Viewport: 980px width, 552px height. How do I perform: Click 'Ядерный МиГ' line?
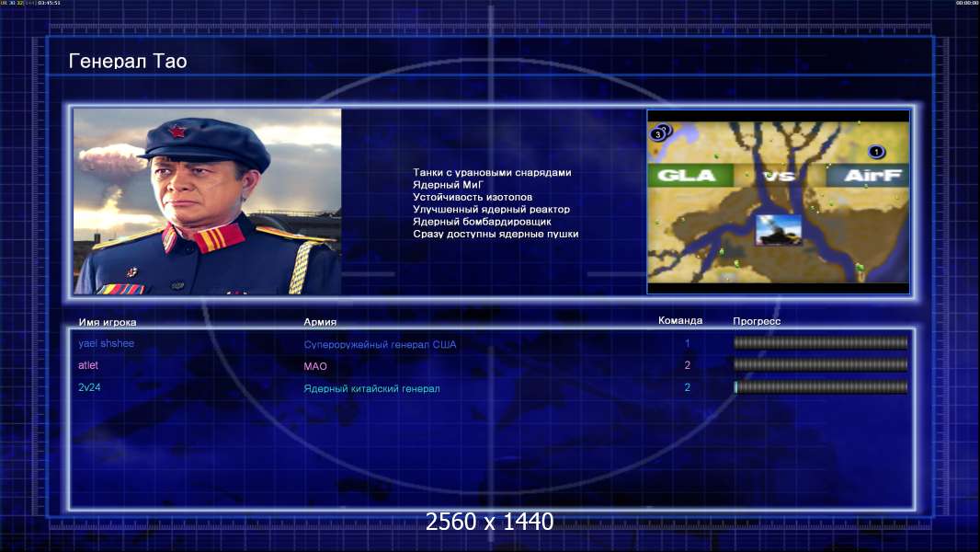(x=448, y=185)
